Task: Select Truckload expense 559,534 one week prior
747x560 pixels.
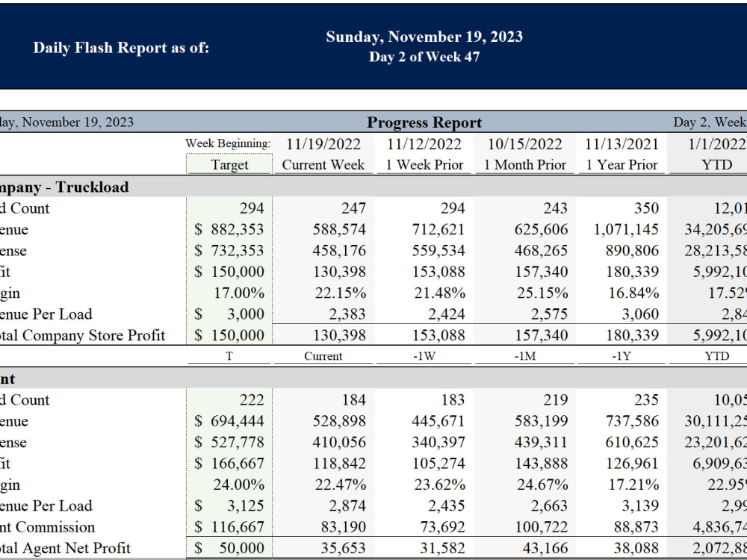Action: click(x=438, y=250)
